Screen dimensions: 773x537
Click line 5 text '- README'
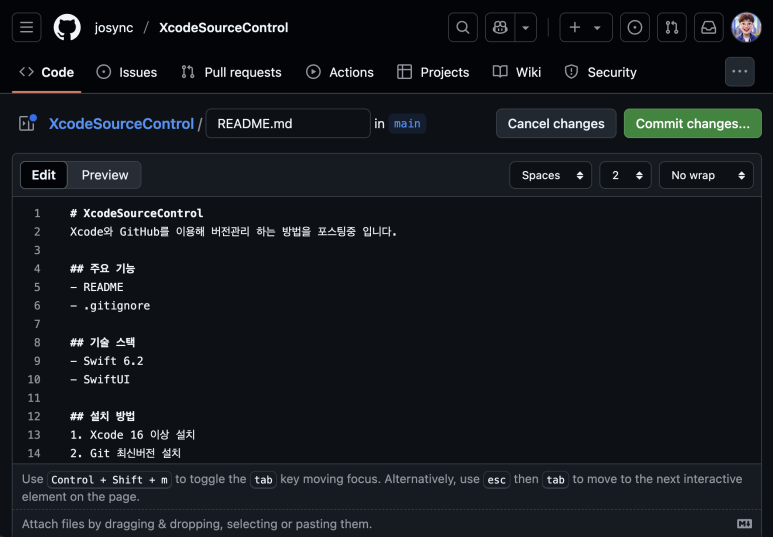(97, 287)
